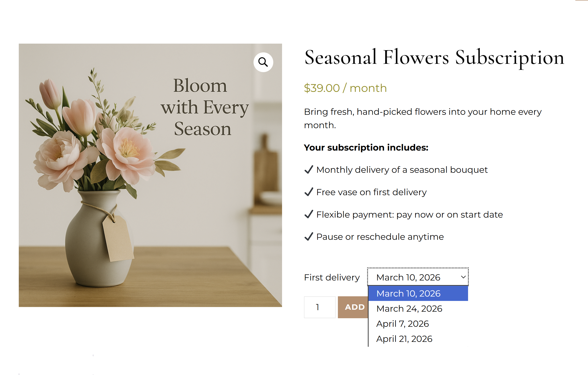Click the Your subscription includes heading

tap(366, 147)
